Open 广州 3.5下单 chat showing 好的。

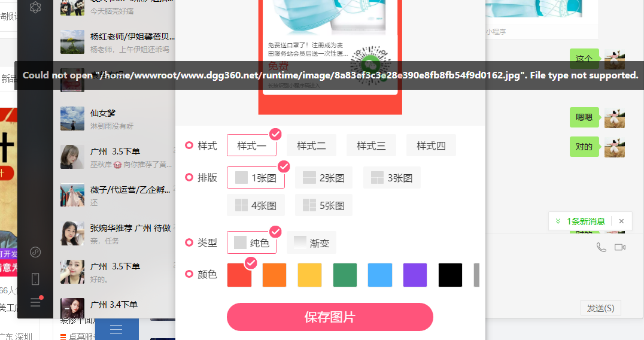click(x=114, y=272)
